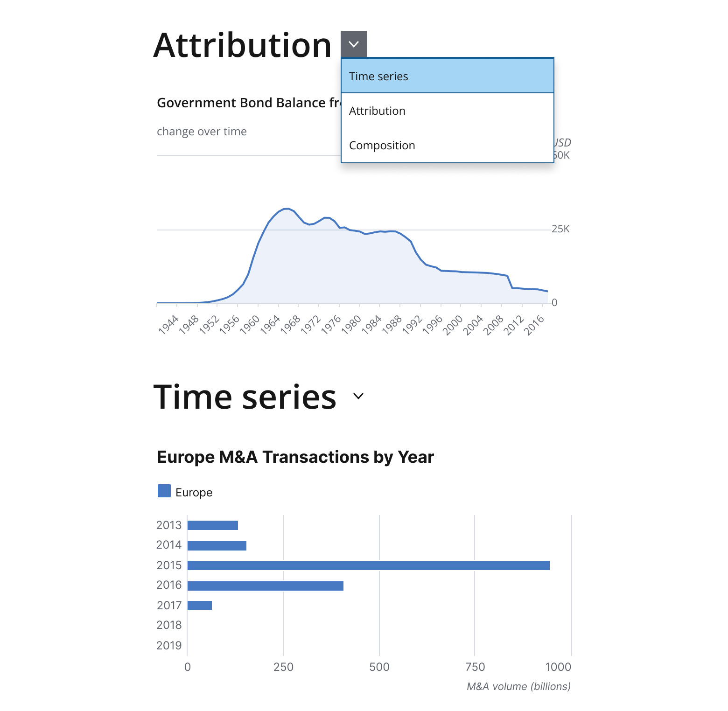
Task: Click the 2015 bar in M&A chart
Action: 368,565
